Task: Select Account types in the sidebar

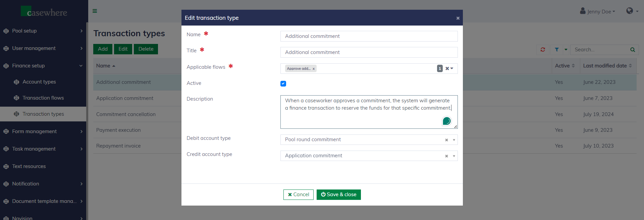Action: pos(39,82)
